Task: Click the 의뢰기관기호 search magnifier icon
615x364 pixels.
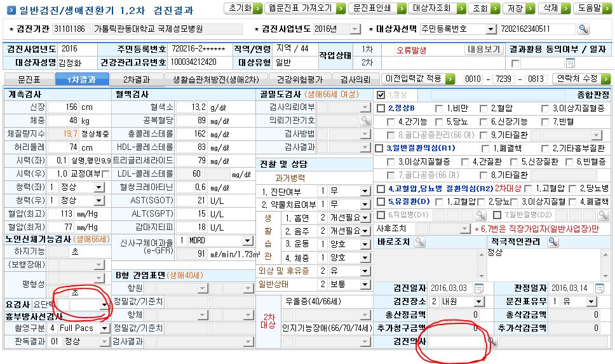Action: pos(365,121)
